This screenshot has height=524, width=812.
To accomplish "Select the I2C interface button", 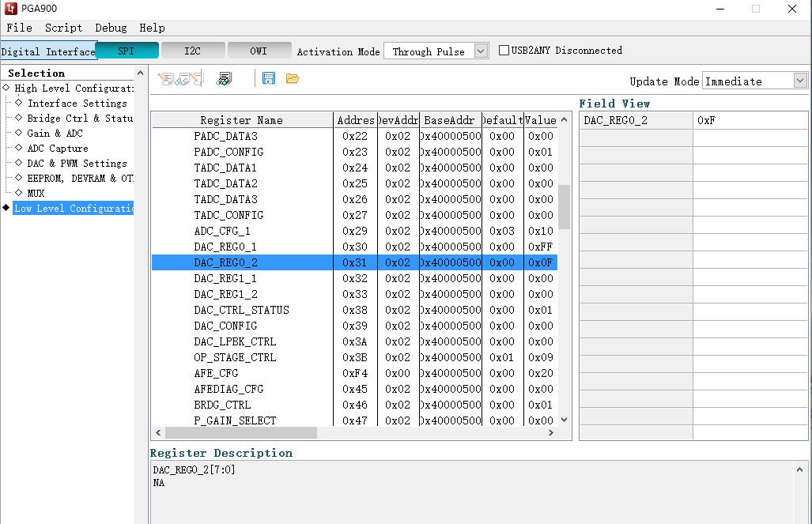I will pos(193,51).
